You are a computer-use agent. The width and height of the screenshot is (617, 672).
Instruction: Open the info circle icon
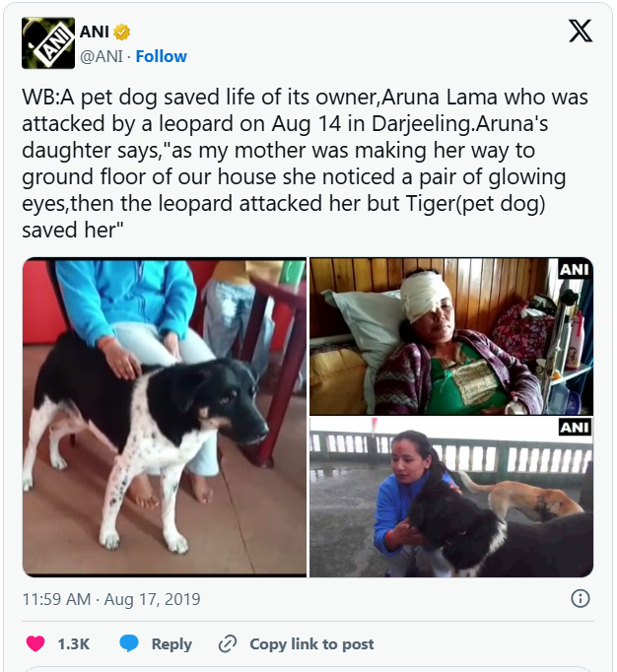pos(581,598)
